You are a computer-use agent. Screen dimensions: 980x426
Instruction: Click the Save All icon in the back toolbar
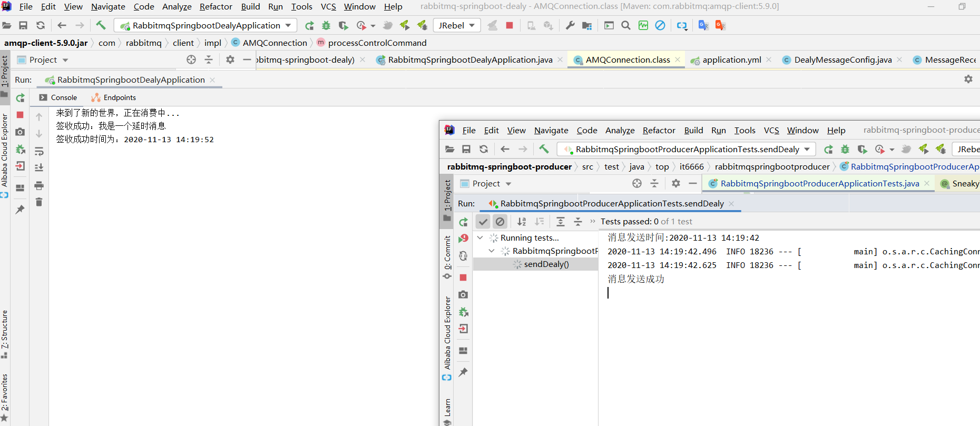coord(23,25)
